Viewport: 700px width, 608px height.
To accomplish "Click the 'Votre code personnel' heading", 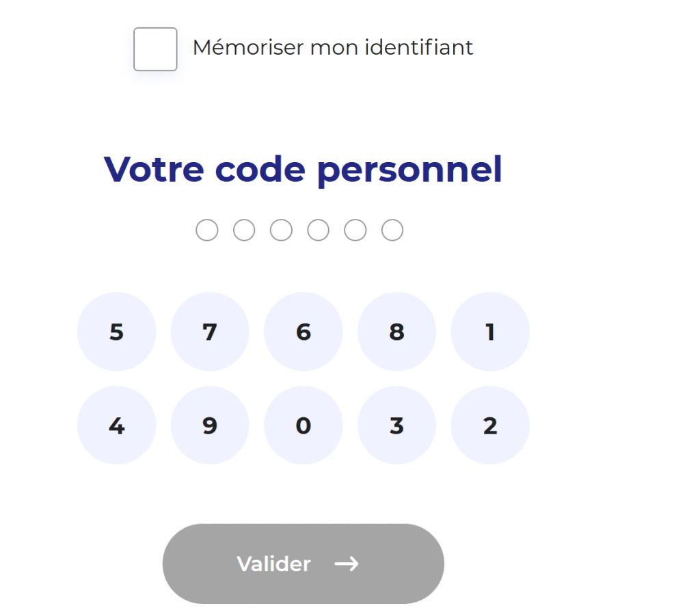I will (x=302, y=170).
